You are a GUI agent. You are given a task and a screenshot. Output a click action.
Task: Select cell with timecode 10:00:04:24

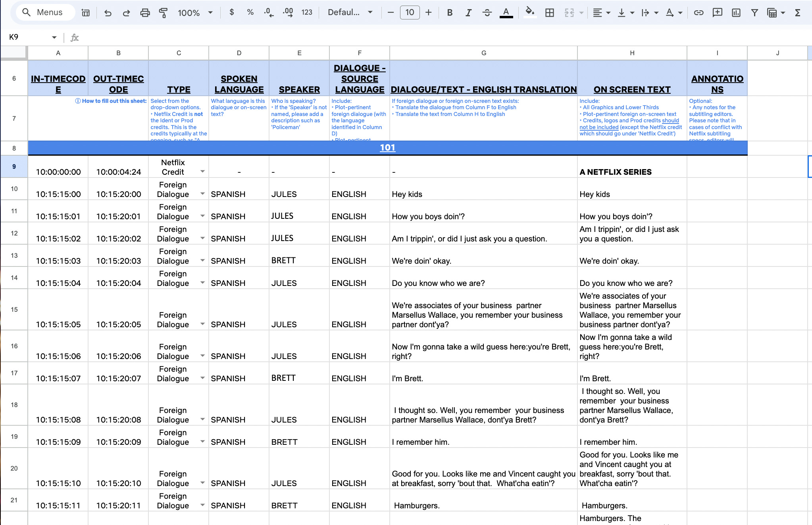coord(118,166)
